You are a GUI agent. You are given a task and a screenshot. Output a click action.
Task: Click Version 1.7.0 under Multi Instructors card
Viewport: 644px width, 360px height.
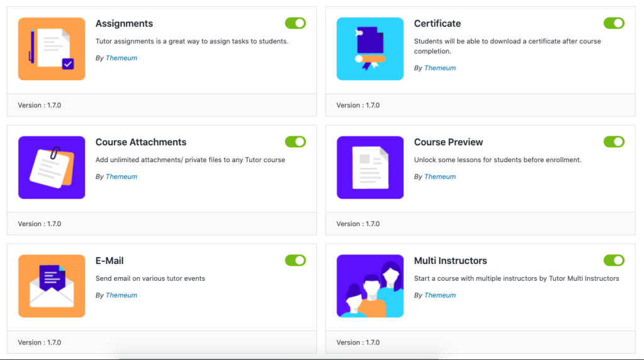click(358, 342)
